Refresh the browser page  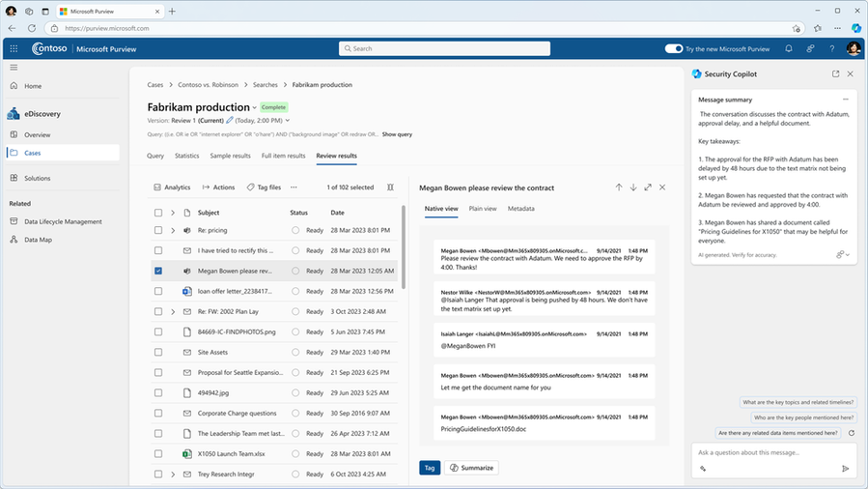(32, 28)
